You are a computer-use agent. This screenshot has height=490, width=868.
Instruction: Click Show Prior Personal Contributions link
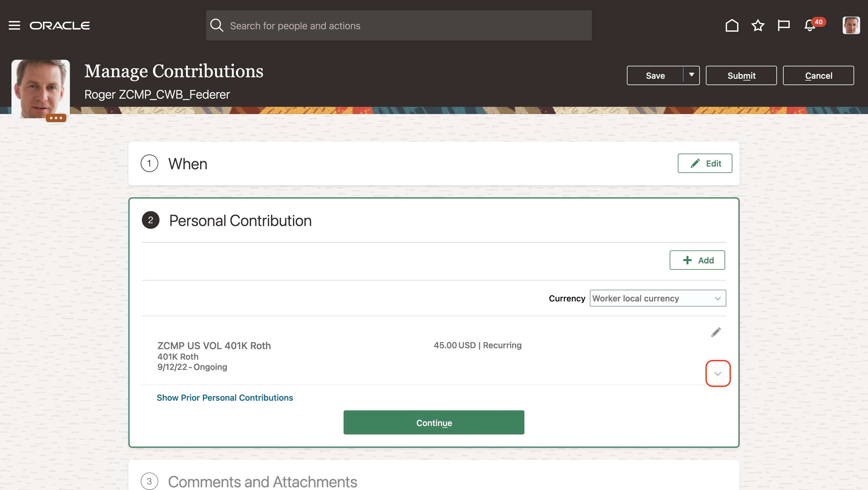click(225, 398)
